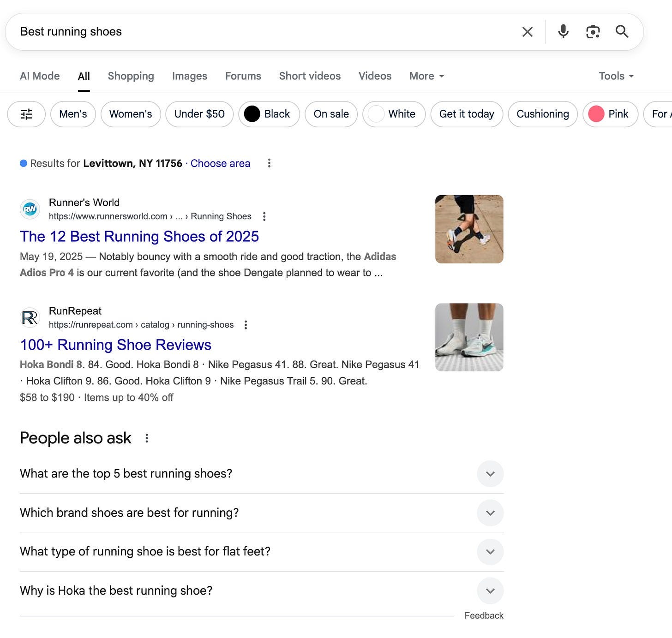This screenshot has height=638, width=672.
Task: Open the More dropdown in search tabs
Action: (426, 76)
